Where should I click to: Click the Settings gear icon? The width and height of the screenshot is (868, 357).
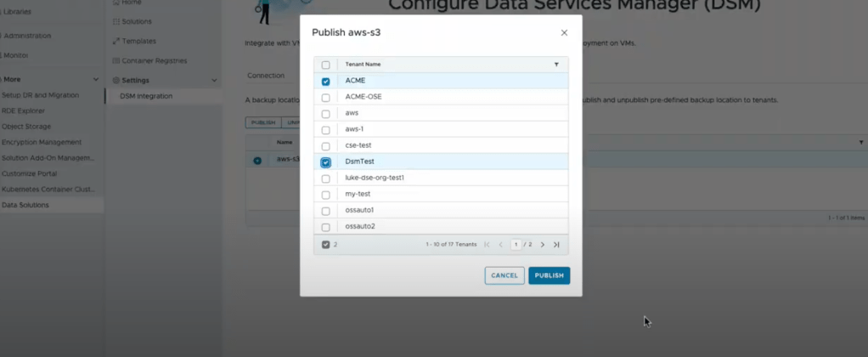coord(116,81)
